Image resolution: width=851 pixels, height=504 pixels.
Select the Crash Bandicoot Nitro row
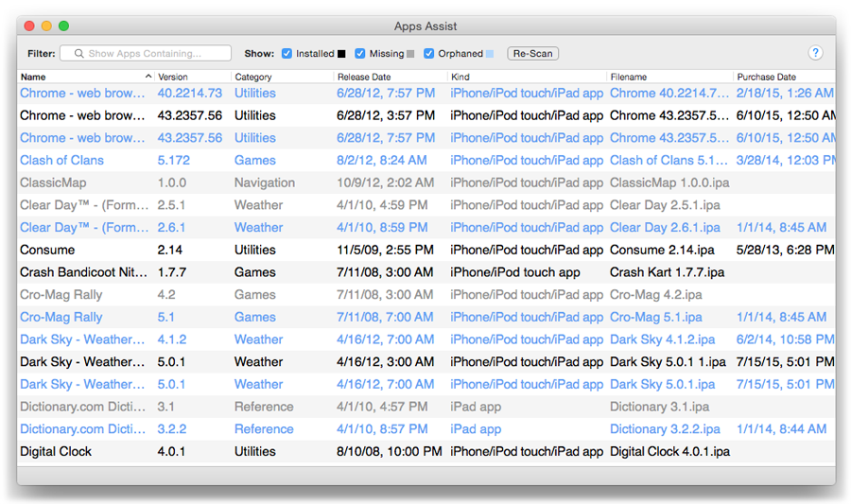pos(426,272)
